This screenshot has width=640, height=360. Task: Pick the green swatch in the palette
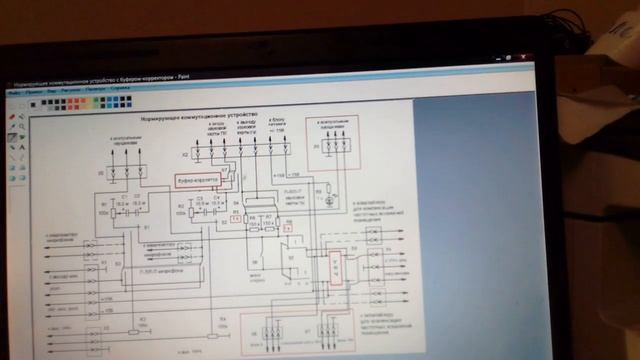pyautogui.click(x=96, y=100)
